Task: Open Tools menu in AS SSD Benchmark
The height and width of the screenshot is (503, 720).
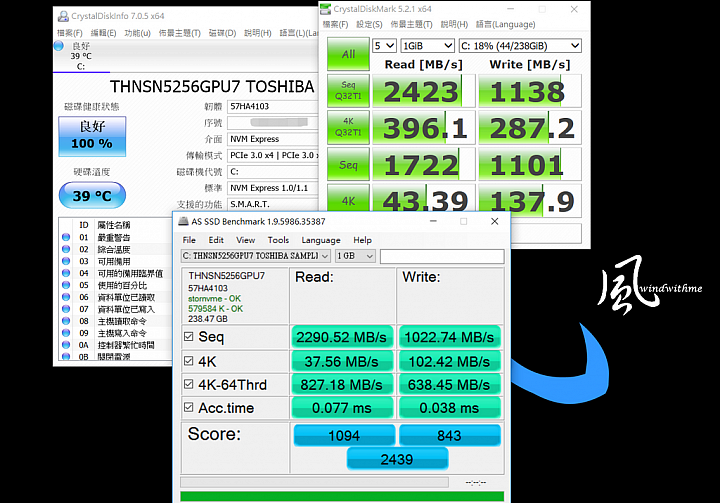Action: click(278, 240)
